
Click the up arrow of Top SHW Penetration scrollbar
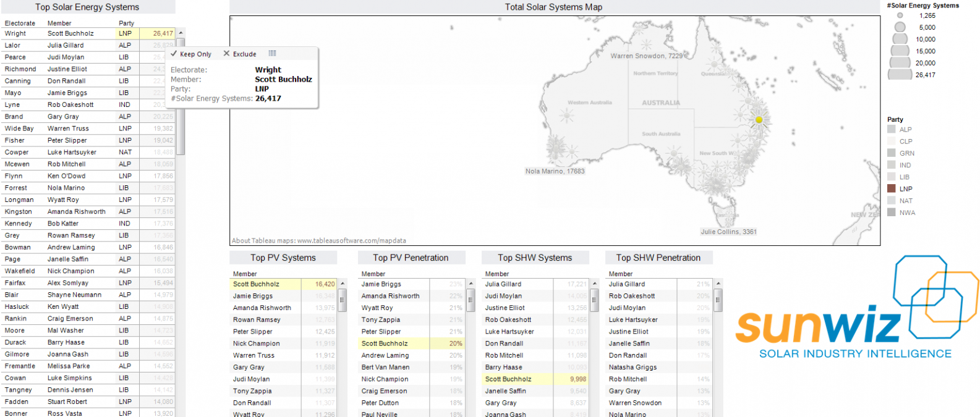point(718,284)
